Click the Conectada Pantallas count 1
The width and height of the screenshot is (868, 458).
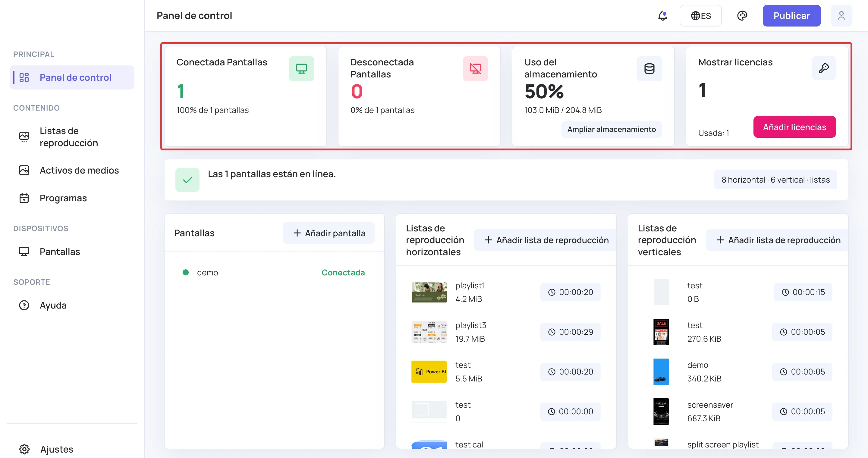click(181, 91)
